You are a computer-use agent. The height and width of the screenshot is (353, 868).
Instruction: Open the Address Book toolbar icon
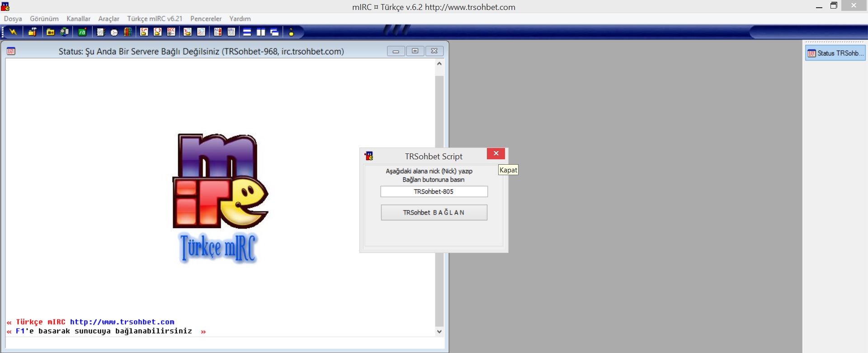tap(100, 32)
